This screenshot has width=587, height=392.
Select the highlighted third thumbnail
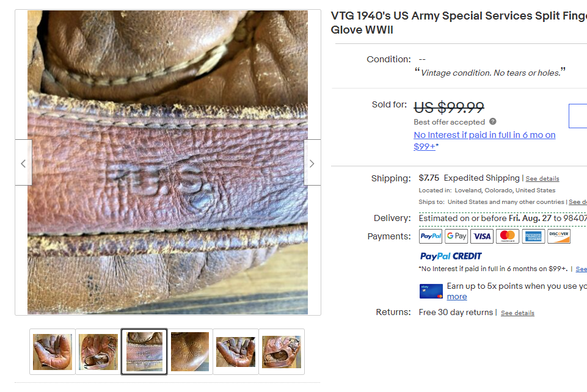[x=144, y=352]
